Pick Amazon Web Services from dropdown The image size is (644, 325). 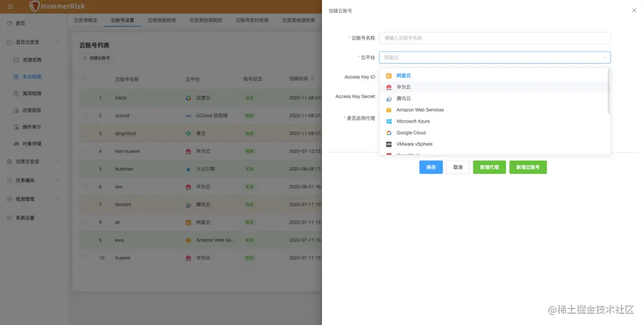494,110
